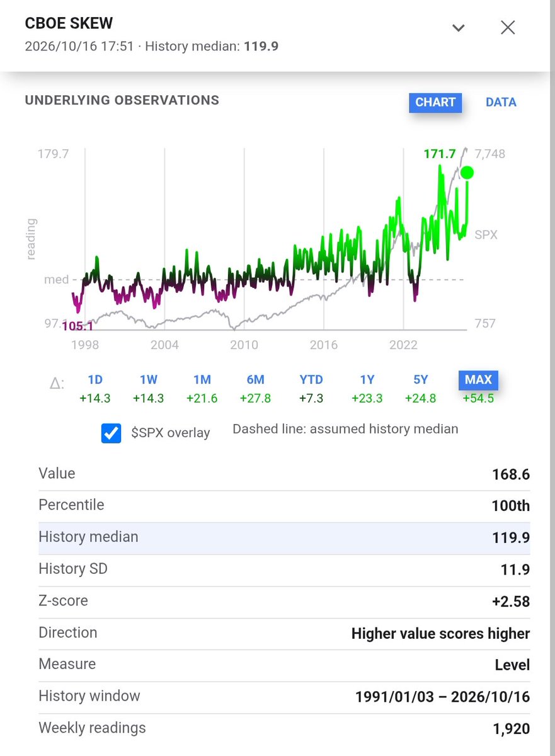Select the 1D change period
This screenshot has width=555, height=756.
tap(95, 380)
